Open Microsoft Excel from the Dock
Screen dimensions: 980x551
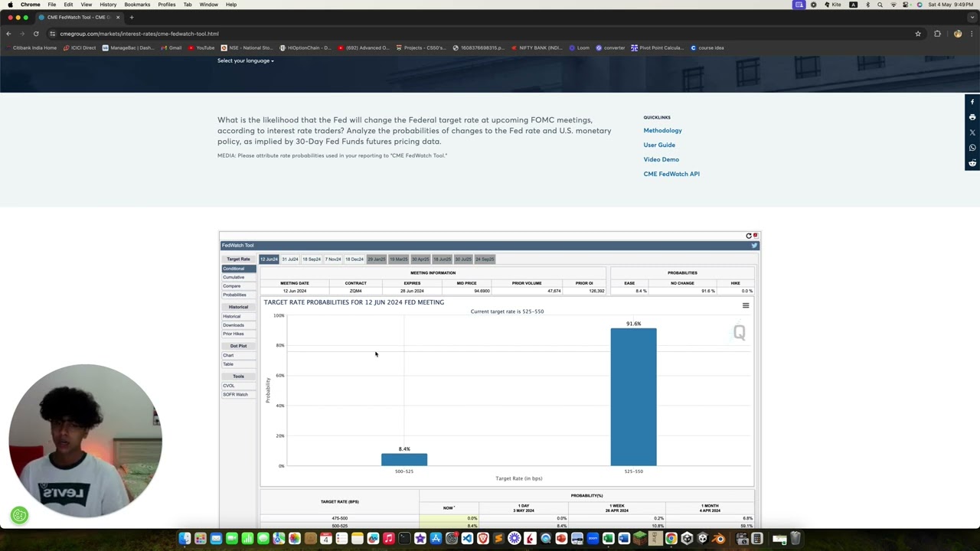click(608, 539)
